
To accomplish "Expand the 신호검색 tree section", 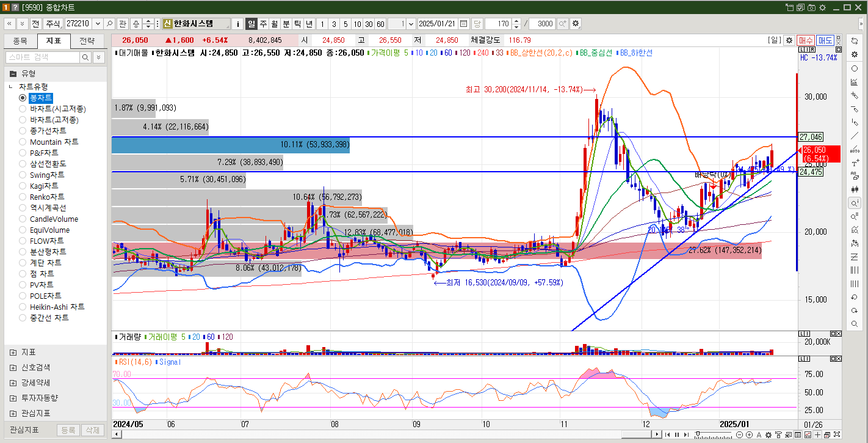I will (13, 367).
